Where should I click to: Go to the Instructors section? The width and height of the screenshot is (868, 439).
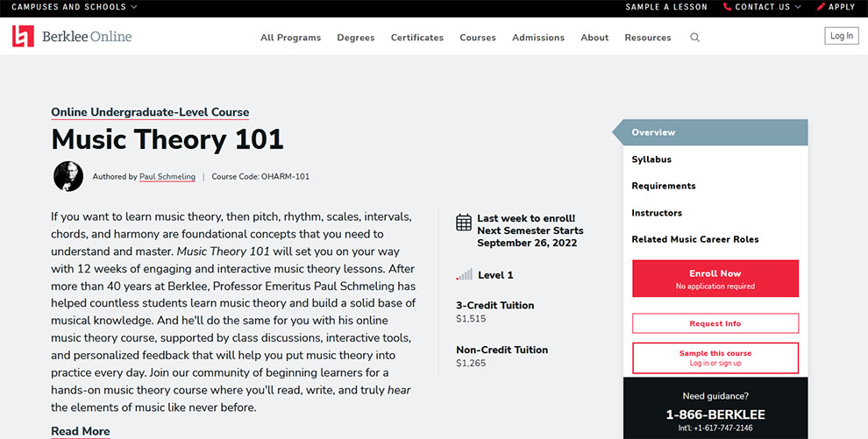[657, 213]
